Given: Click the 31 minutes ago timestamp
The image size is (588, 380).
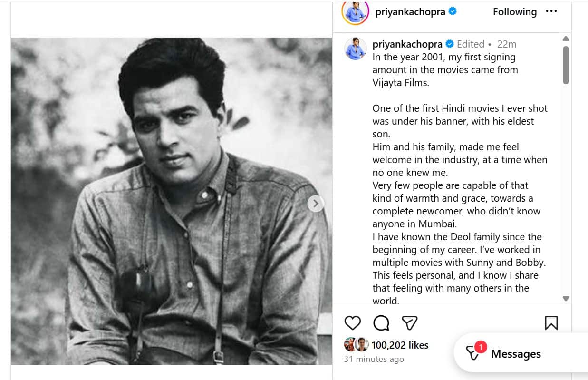Looking at the screenshot, I should (x=374, y=360).
